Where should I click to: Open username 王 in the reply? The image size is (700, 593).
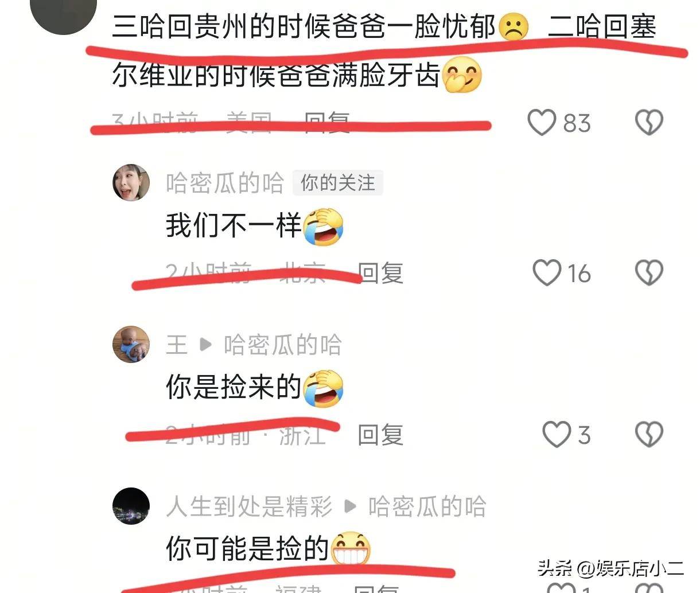[177, 345]
